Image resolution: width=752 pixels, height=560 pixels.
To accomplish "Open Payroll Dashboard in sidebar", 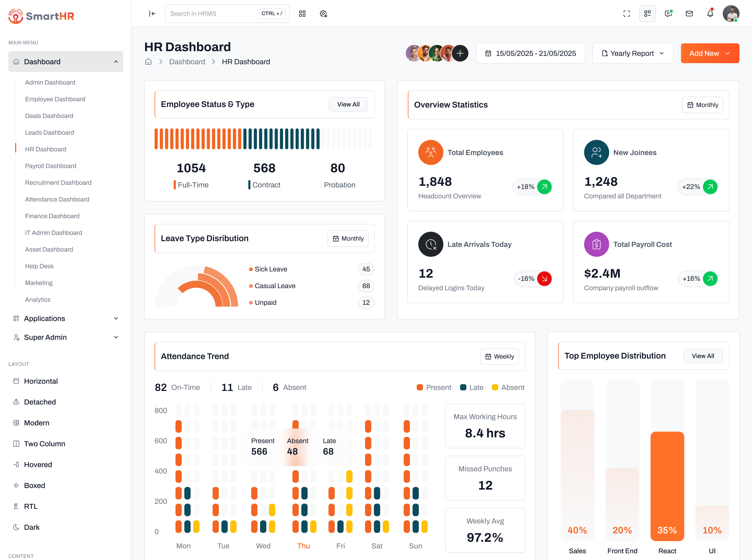I will point(51,166).
